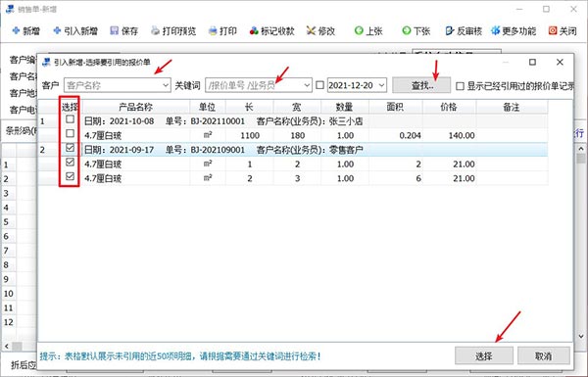Click 标记收款 toolbar icon
This screenshot has width=588, height=377.
tap(254, 30)
